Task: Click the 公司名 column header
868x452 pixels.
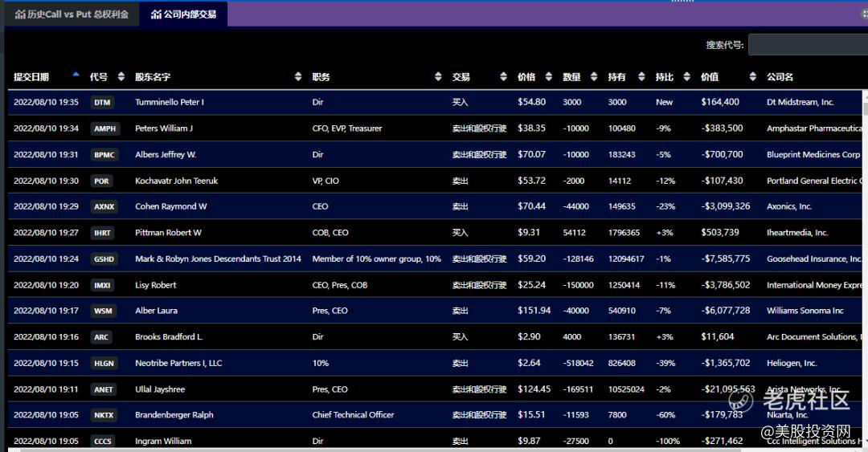Action: click(780, 77)
